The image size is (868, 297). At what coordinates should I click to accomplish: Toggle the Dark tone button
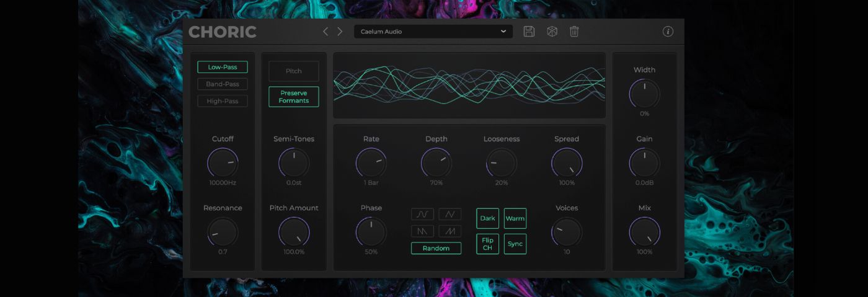(x=487, y=218)
